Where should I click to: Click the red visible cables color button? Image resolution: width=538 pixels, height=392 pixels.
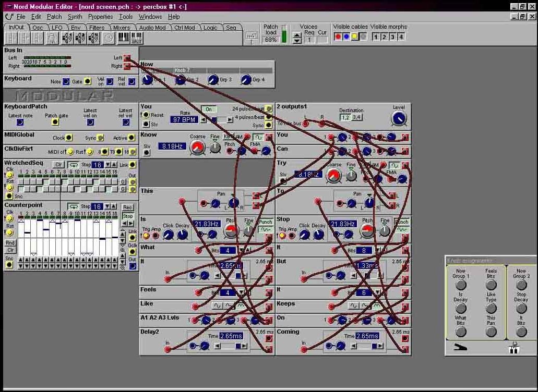tap(338, 36)
